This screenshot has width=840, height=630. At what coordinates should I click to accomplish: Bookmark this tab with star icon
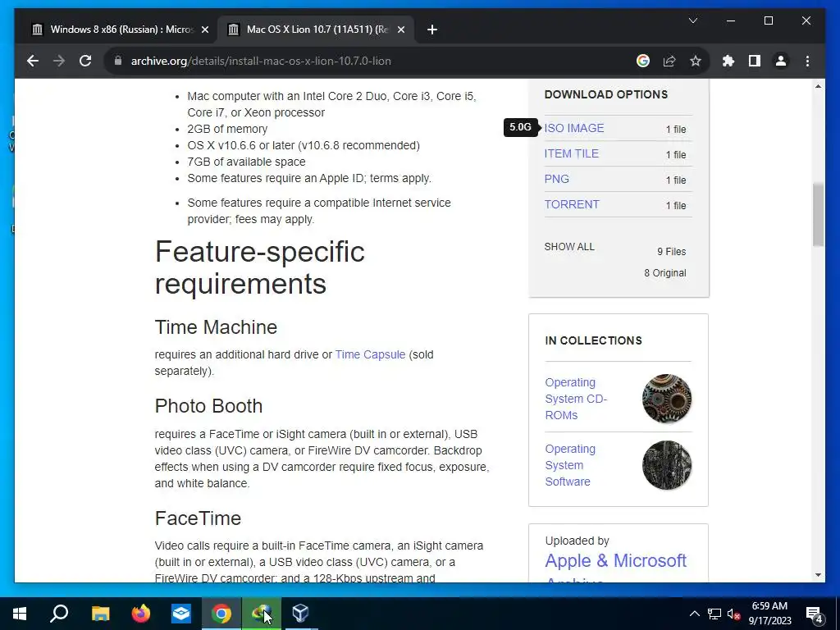click(696, 61)
